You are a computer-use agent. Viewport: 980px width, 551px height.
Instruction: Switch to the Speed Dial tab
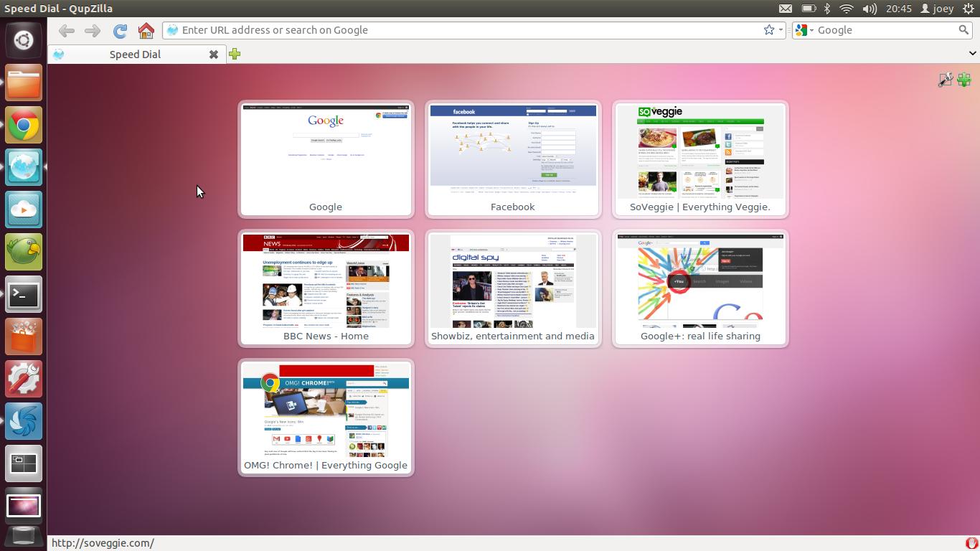135,54
